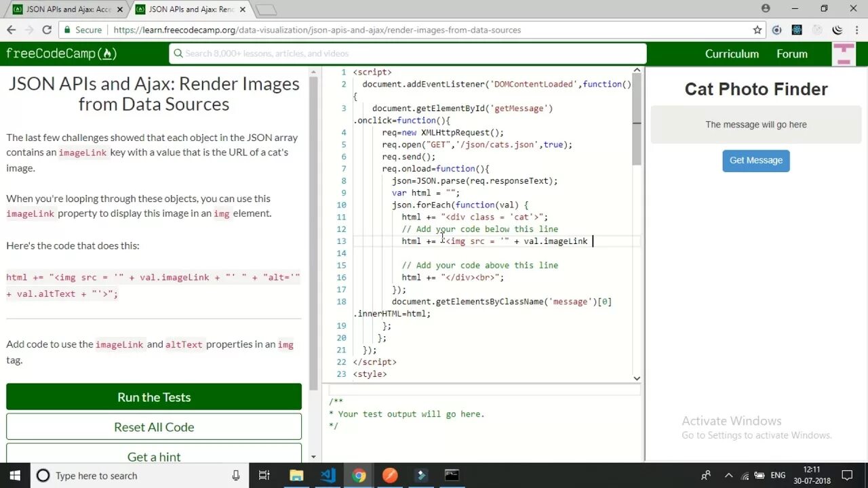Click the code editor scroll down arrow
868x488 pixels.
[x=637, y=378]
